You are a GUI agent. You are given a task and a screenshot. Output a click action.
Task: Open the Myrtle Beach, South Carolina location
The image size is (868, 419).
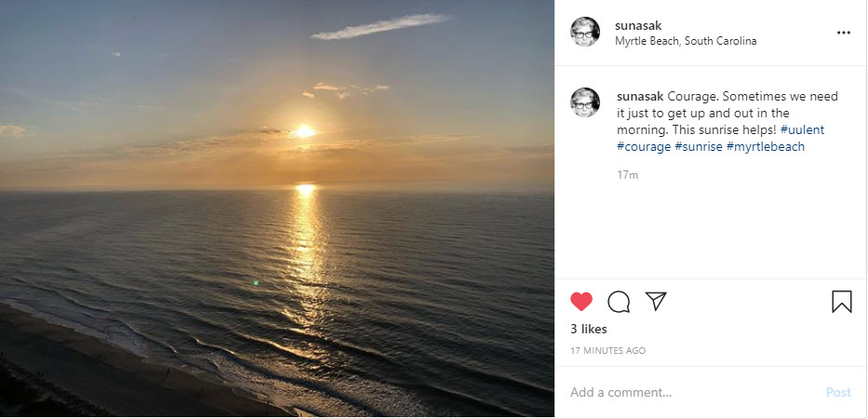pos(686,41)
